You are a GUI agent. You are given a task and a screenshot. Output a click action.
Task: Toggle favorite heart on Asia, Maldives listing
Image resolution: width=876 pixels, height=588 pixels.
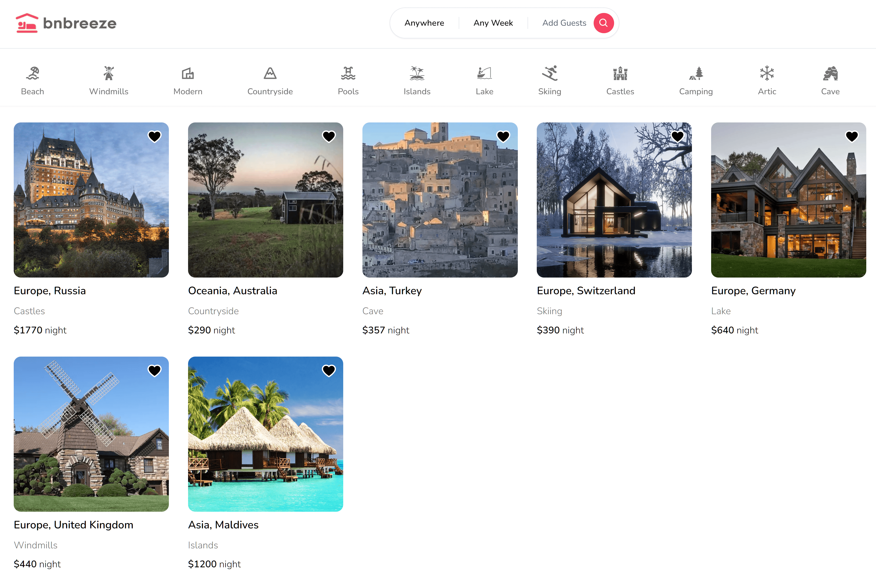click(x=329, y=371)
